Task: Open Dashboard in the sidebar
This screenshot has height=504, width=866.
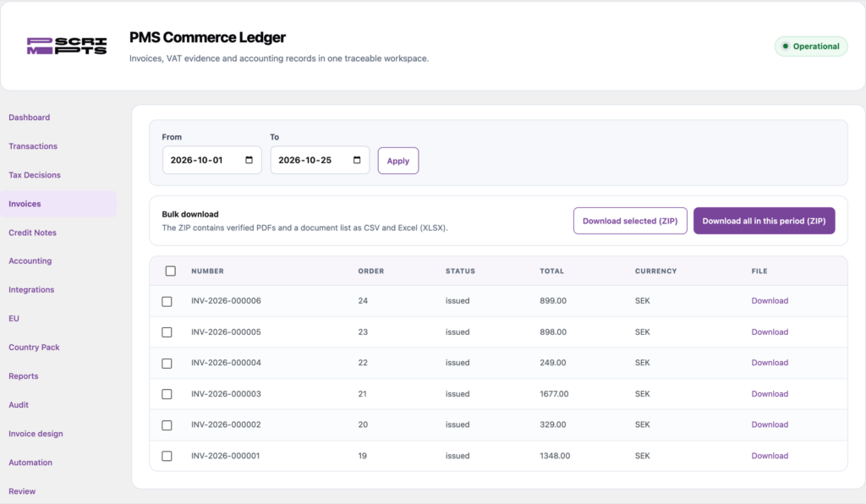Action: click(30, 118)
